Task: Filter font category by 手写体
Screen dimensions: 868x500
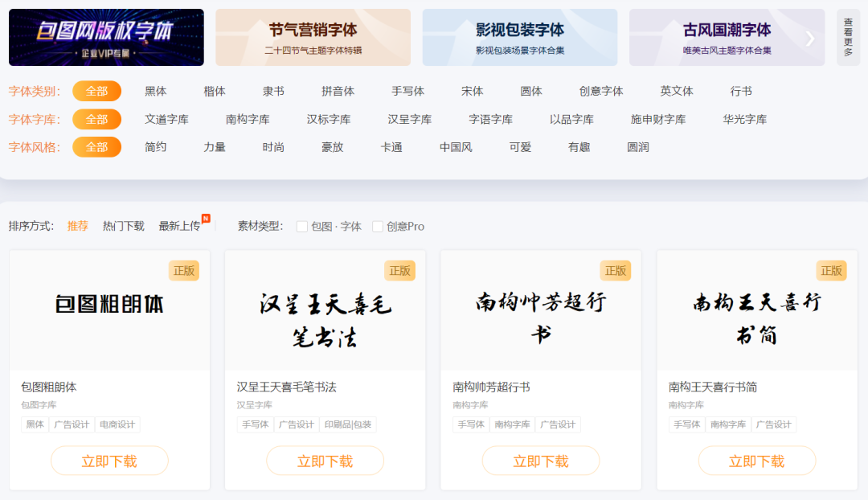Action: 408,92
